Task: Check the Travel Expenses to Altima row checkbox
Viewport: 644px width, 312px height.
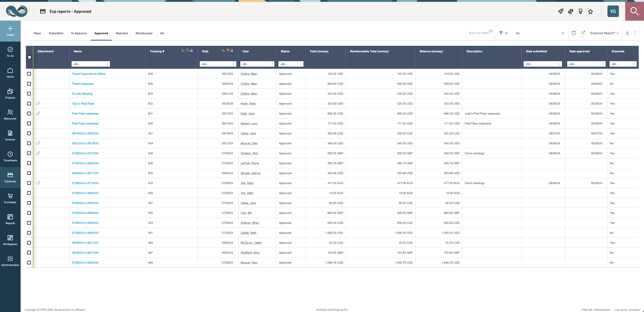Action: tap(29, 74)
